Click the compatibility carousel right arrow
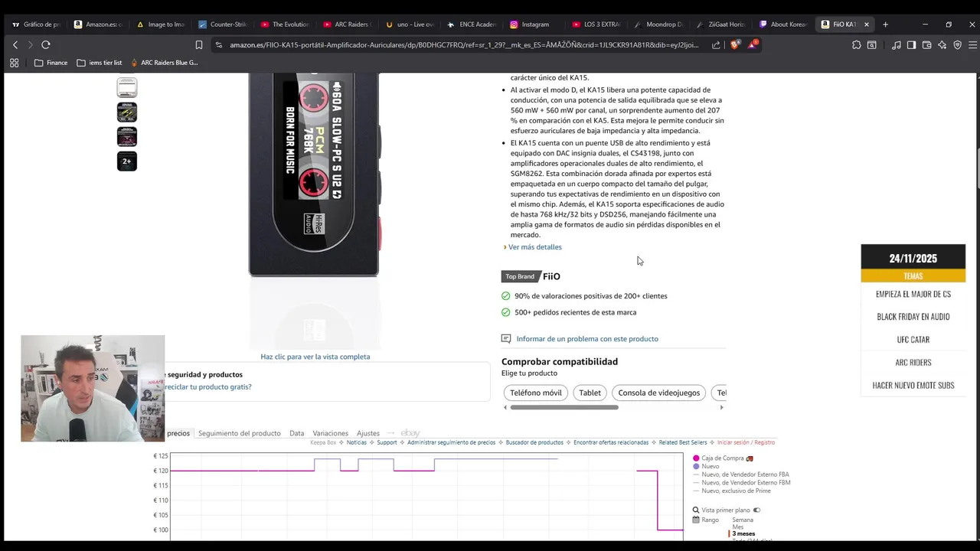Screen dimensions: 980x551 [721, 407]
